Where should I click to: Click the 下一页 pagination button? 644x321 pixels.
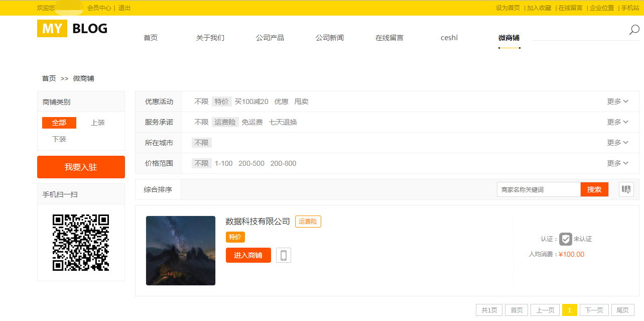click(x=594, y=310)
